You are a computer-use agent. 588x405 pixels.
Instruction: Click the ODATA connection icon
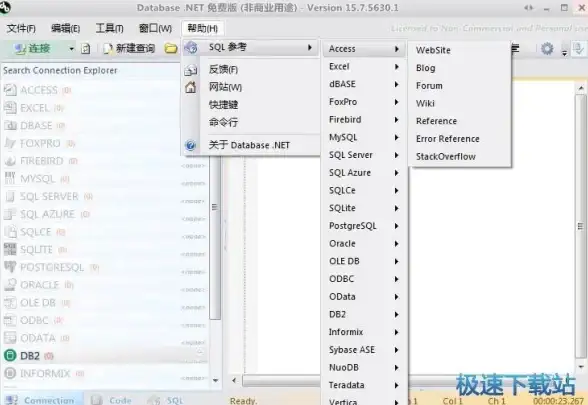[10, 338]
